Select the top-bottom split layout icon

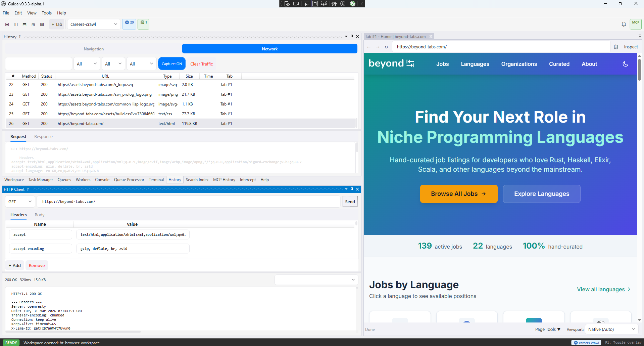[x=24, y=25]
